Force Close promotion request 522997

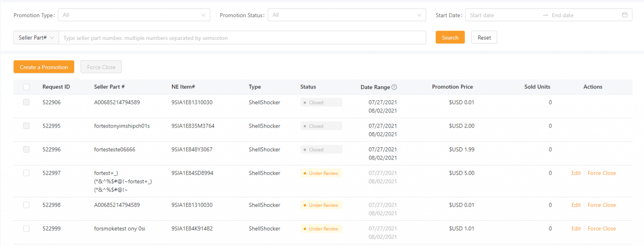point(601,173)
